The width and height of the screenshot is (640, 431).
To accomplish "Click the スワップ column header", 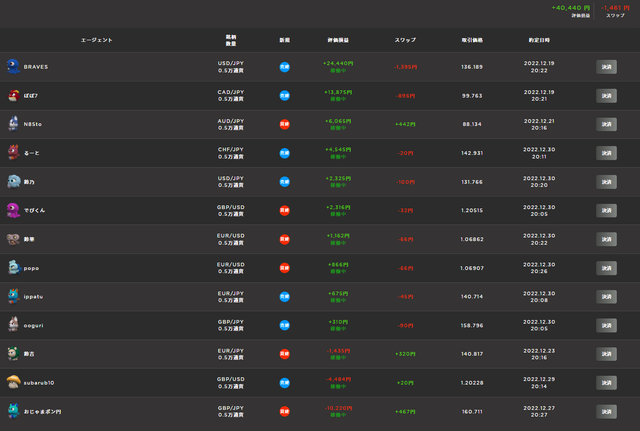I will (405, 40).
